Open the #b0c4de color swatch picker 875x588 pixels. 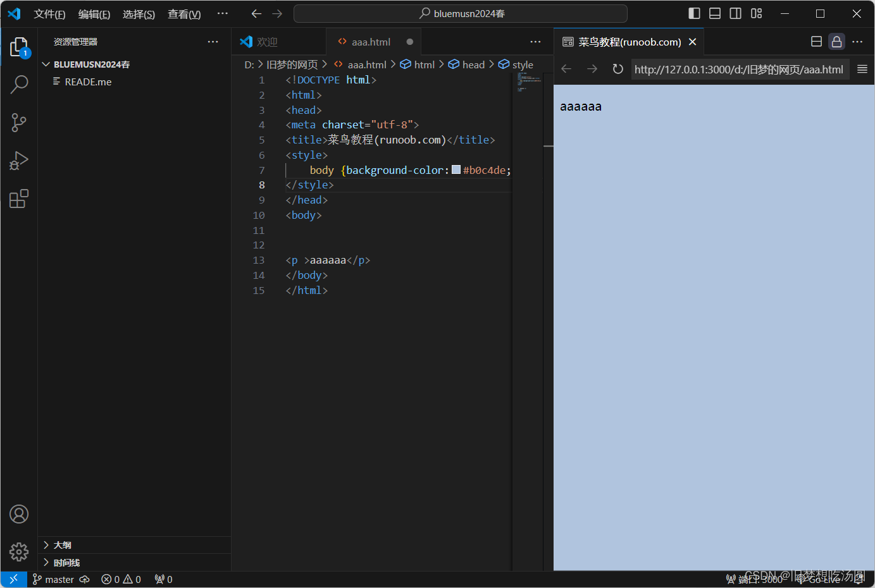(456, 169)
